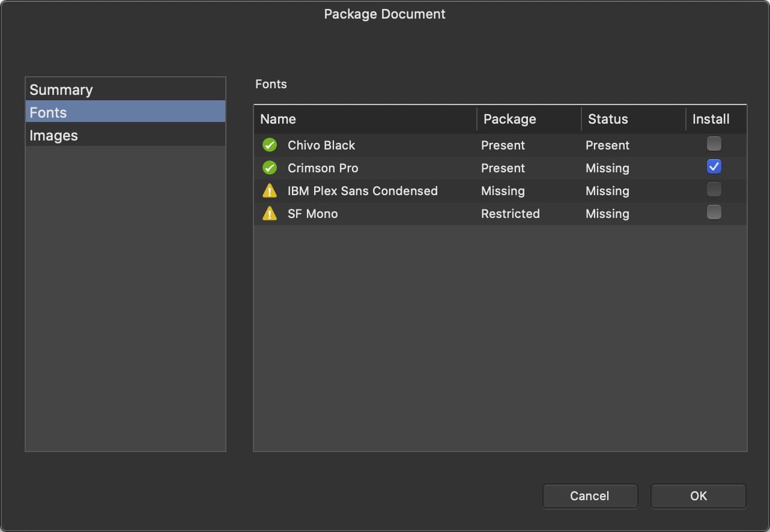Click the Missing status value for Crimson Pro
Viewport: 770px width, 532px height.
[608, 168]
